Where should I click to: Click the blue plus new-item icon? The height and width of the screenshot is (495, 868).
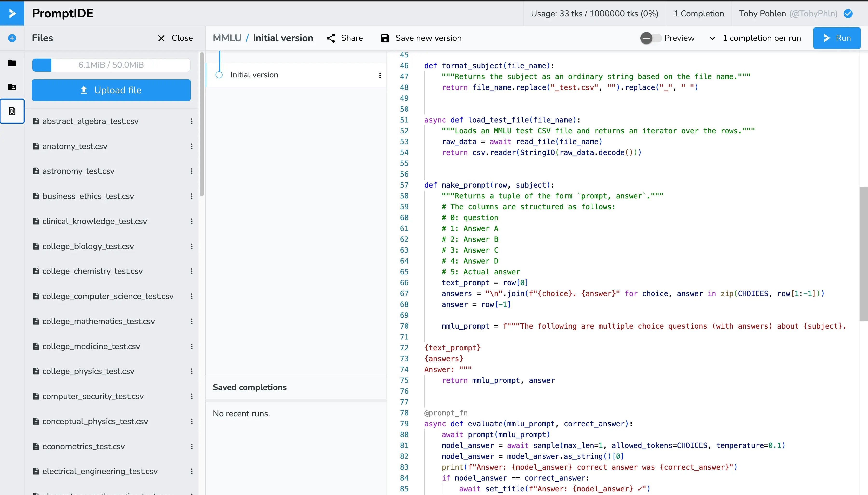click(12, 38)
